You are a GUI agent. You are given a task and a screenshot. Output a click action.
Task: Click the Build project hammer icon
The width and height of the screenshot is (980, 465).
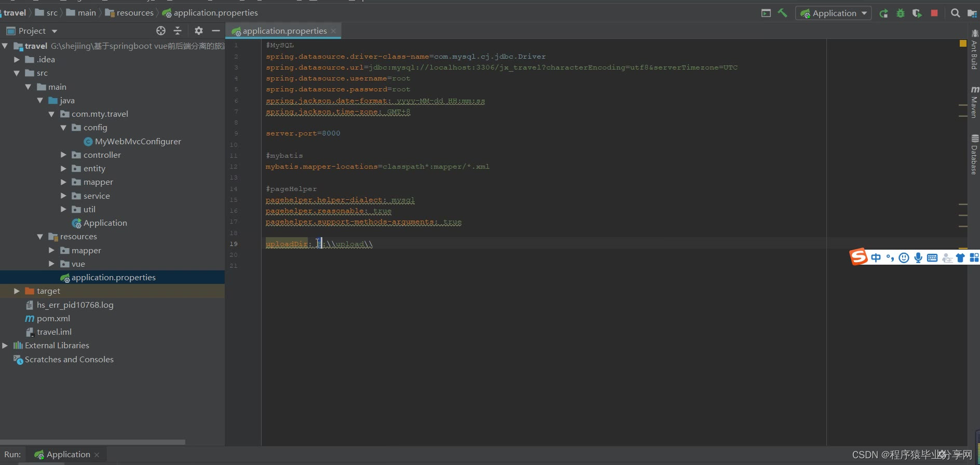pyautogui.click(x=782, y=13)
